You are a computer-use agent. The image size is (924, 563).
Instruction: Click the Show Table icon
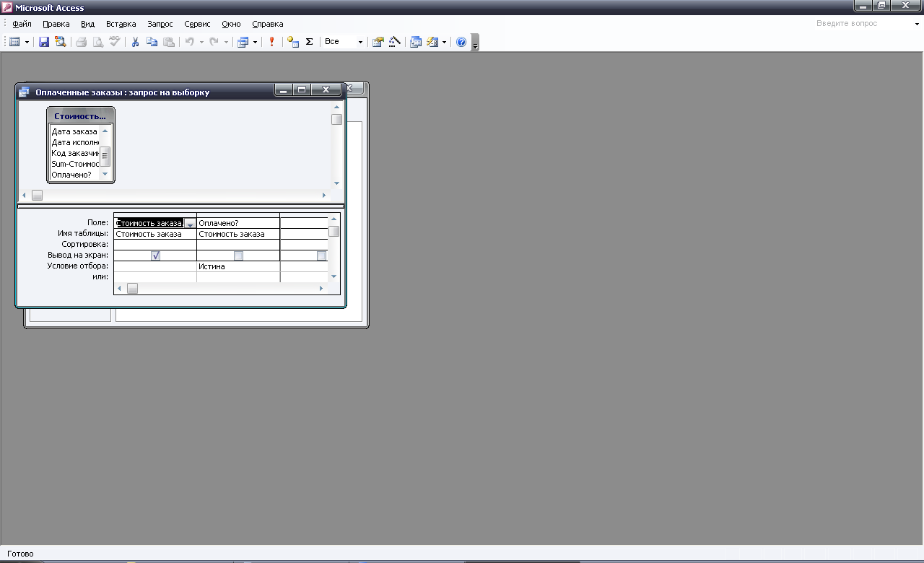coord(293,42)
